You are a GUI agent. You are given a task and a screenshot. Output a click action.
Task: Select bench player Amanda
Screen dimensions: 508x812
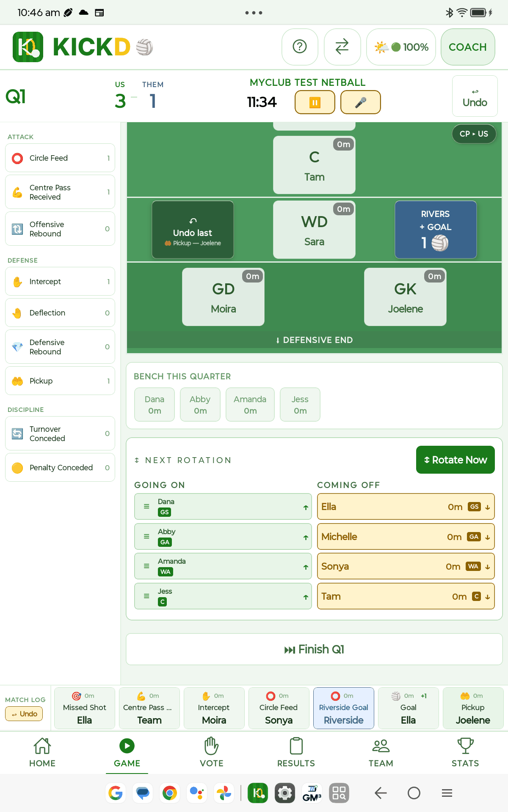click(250, 405)
